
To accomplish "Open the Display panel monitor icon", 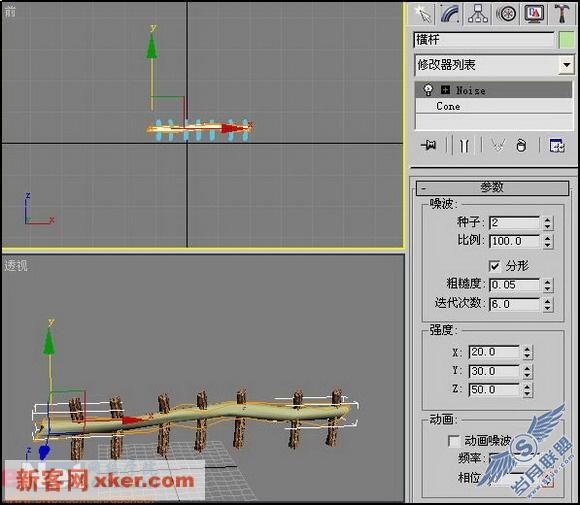I will [x=534, y=14].
